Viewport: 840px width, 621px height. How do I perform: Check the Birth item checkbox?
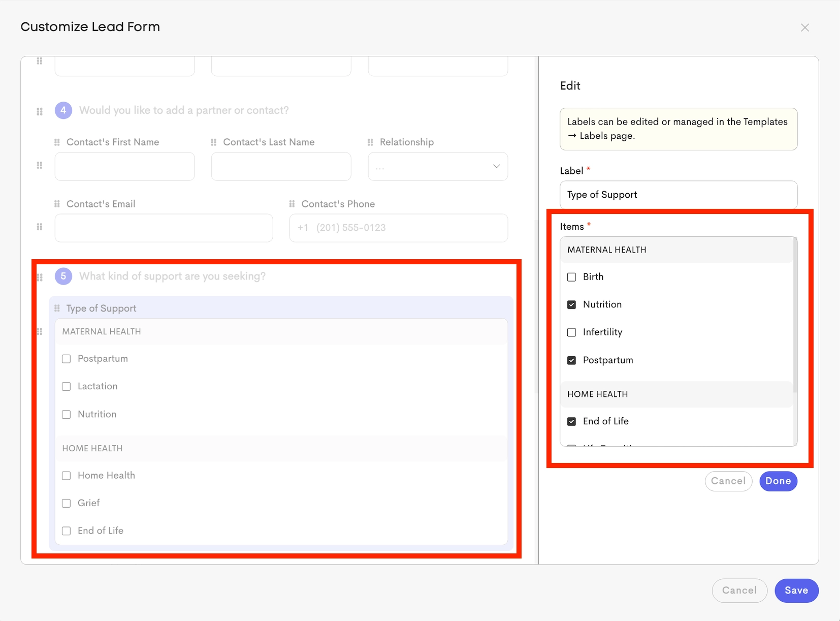pyautogui.click(x=572, y=277)
